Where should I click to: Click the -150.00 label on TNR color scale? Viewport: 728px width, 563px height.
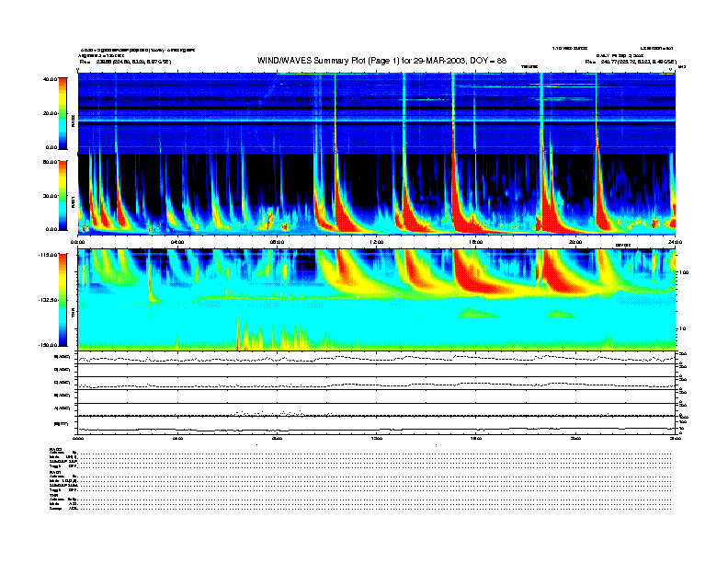click(48, 345)
